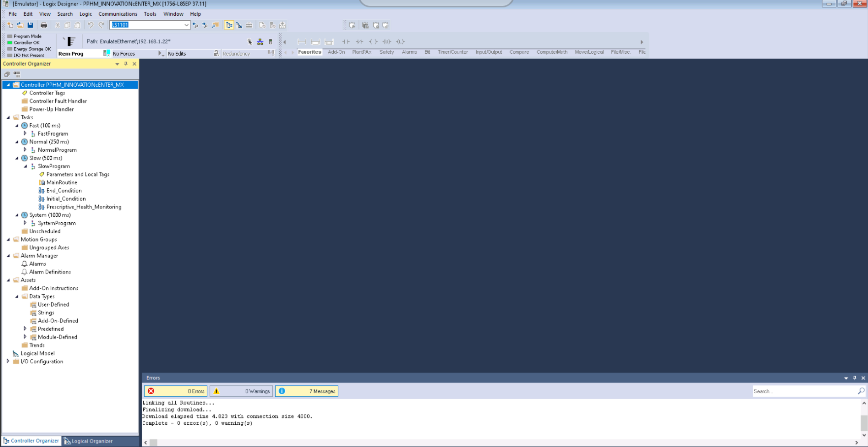Select the Compare instruction tab
The image size is (868, 447).
click(519, 52)
